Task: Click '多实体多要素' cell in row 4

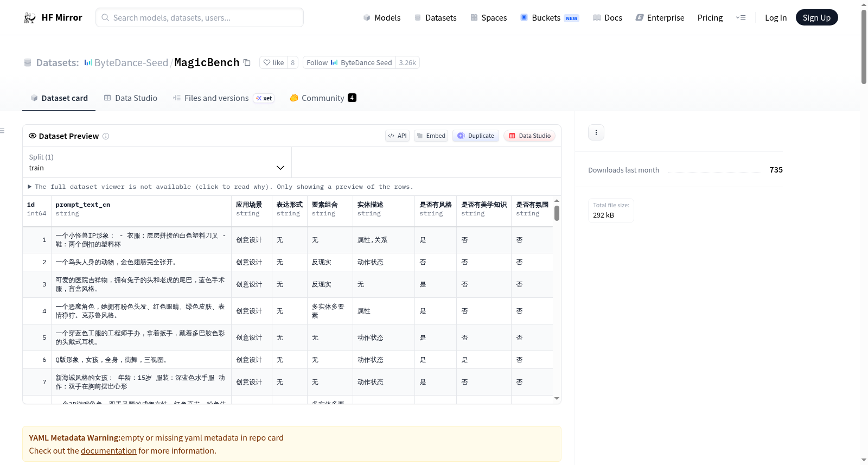Action: 330,311
